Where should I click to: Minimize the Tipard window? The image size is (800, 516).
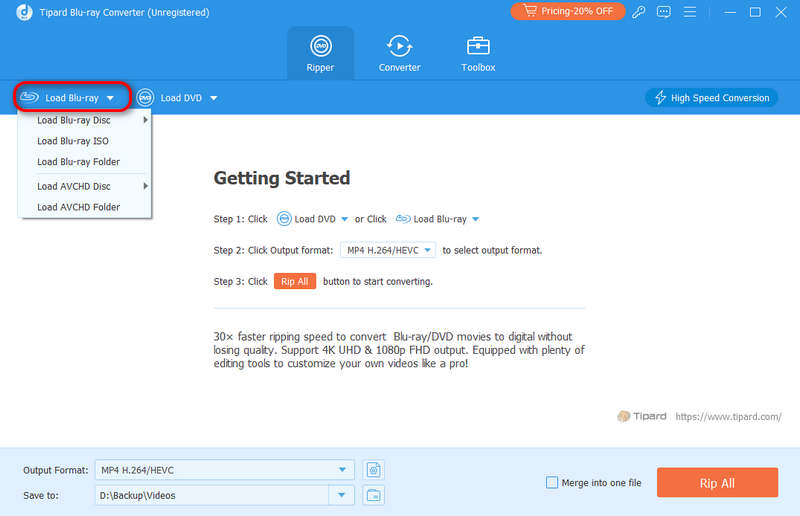coord(730,12)
